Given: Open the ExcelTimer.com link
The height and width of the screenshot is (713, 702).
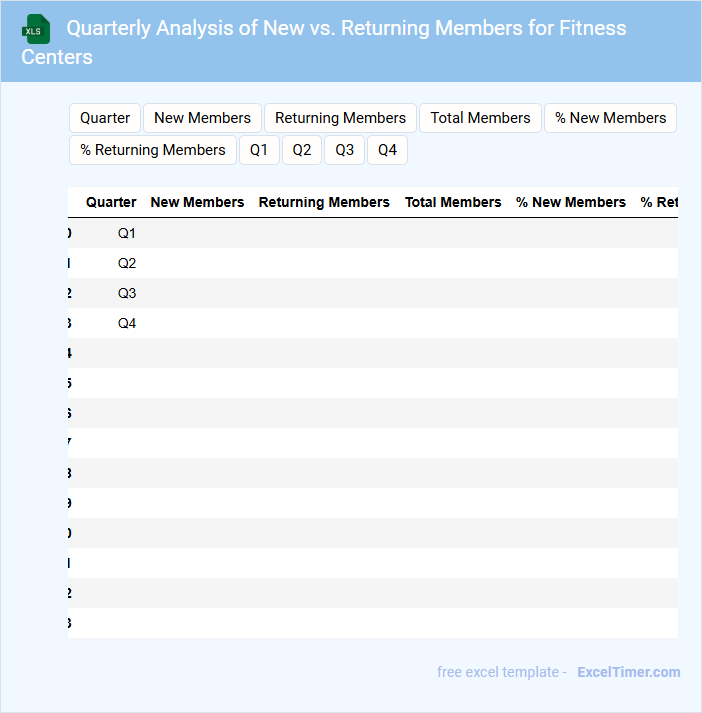Looking at the screenshot, I should [x=628, y=672].
